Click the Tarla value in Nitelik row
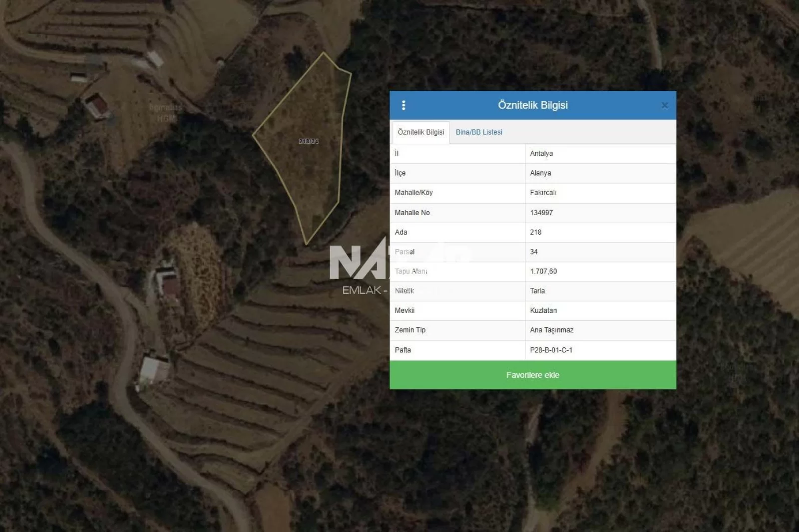799x532 pixels. (x=537, y=291)
